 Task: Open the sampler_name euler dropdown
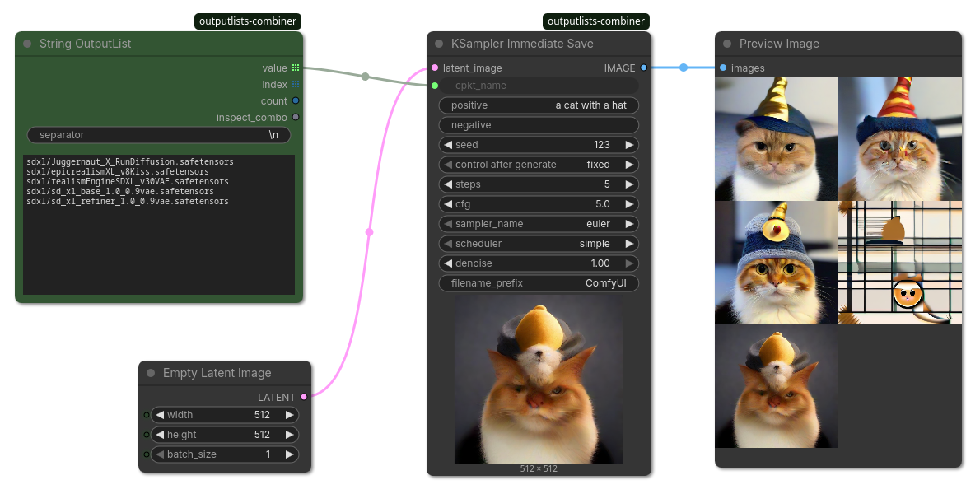click(x=539, y=224)
